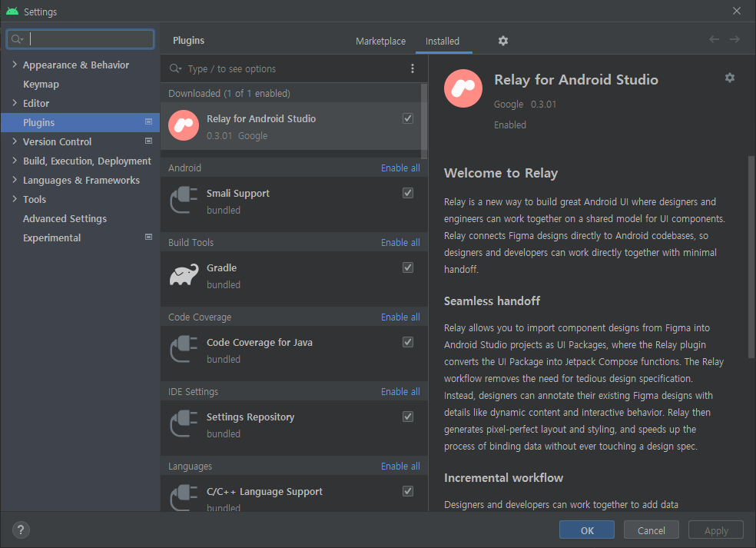Go back with the left arrow icon
756x548 pixels.
coord(714,39)
